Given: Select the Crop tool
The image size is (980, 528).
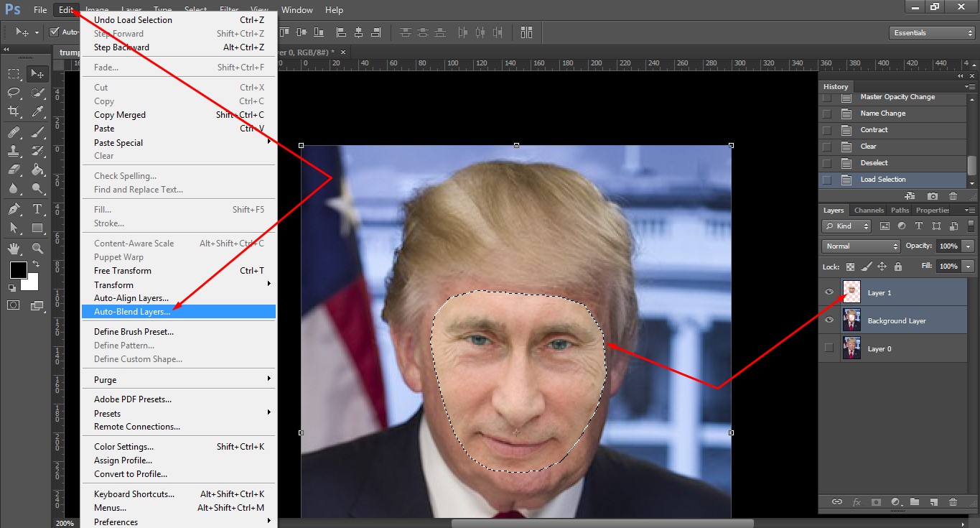Looking at the screenshot, I should [x=14, y=111].
